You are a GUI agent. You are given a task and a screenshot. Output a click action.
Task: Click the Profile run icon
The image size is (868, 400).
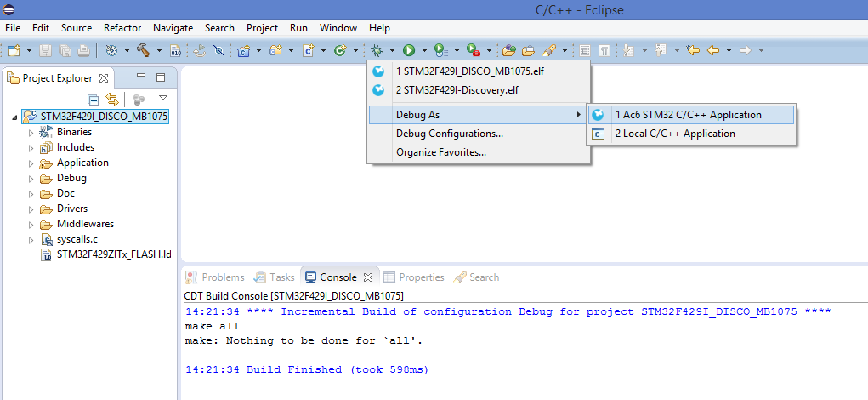coord(440,50)
